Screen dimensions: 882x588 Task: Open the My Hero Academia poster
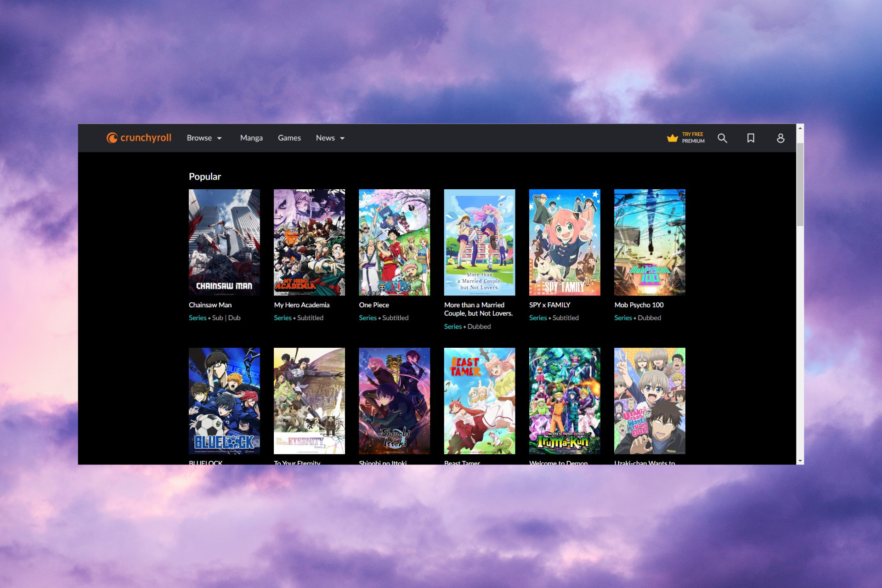click(x=309, y=242)
